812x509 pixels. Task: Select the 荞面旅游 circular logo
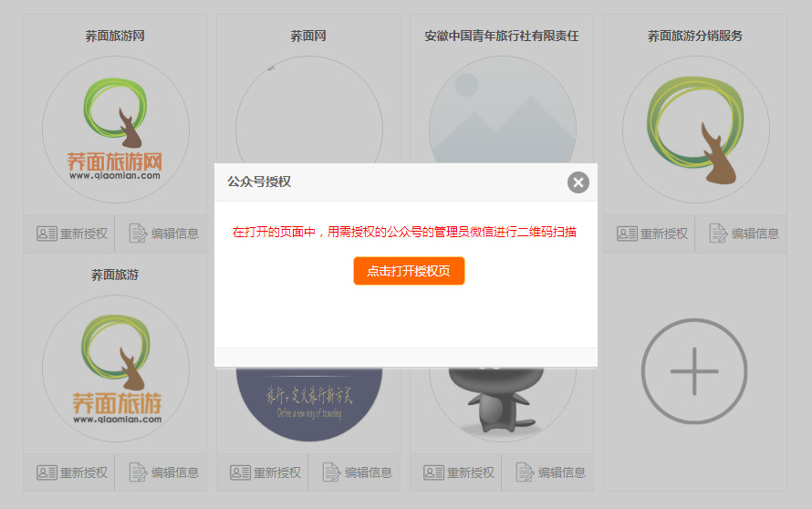pyautogui.click(x=116, y=369)
